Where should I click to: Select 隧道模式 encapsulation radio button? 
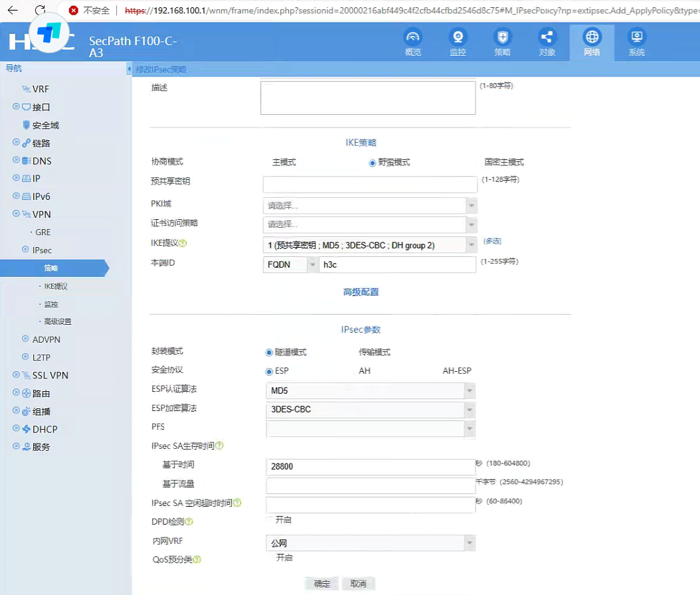click(269, 353)
